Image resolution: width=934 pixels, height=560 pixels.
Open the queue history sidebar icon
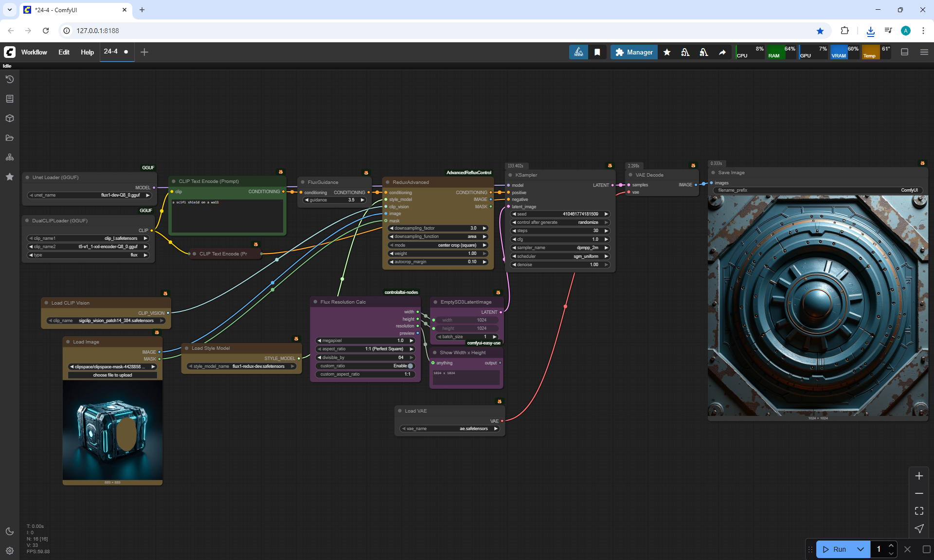pos(10,79)
